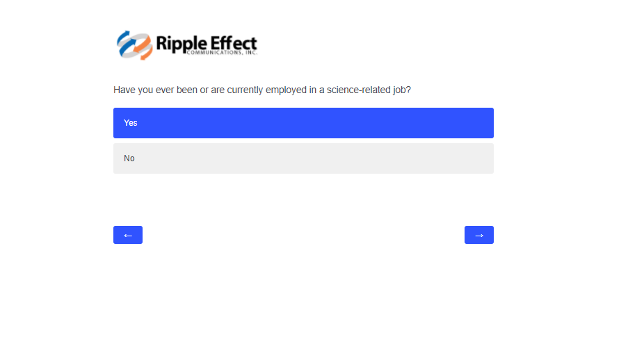Select the Yes answer option
Screen dimensions: 644x360
(303, 123)
